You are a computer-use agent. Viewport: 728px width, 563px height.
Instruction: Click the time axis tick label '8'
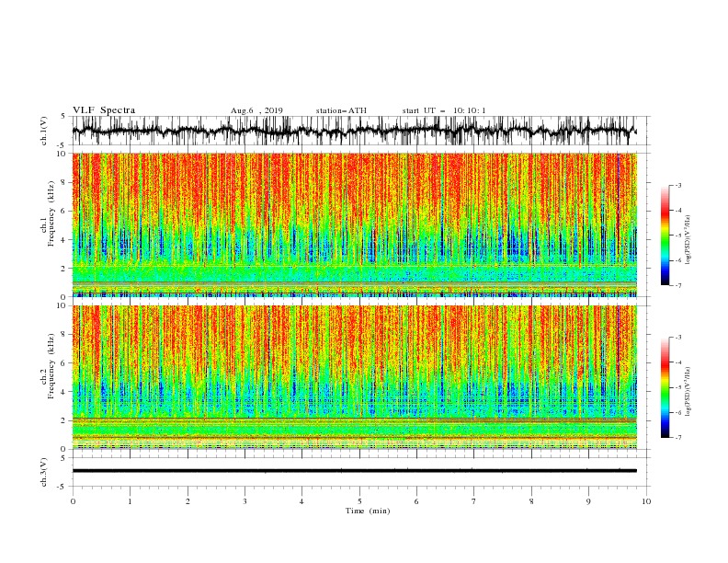[x=531, y=501]
